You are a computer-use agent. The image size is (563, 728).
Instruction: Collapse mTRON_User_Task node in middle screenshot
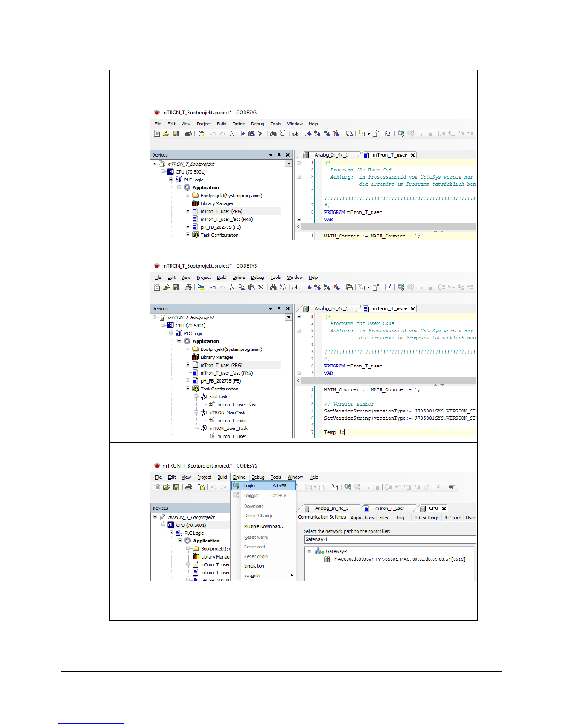[196, 428]
